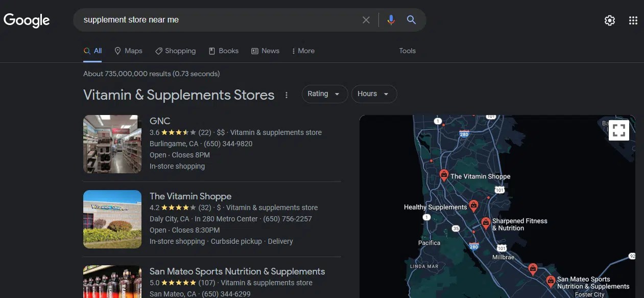Expand the map using the fullscreen icon
This screenshot has width=644, height=298.
[618, 130]
